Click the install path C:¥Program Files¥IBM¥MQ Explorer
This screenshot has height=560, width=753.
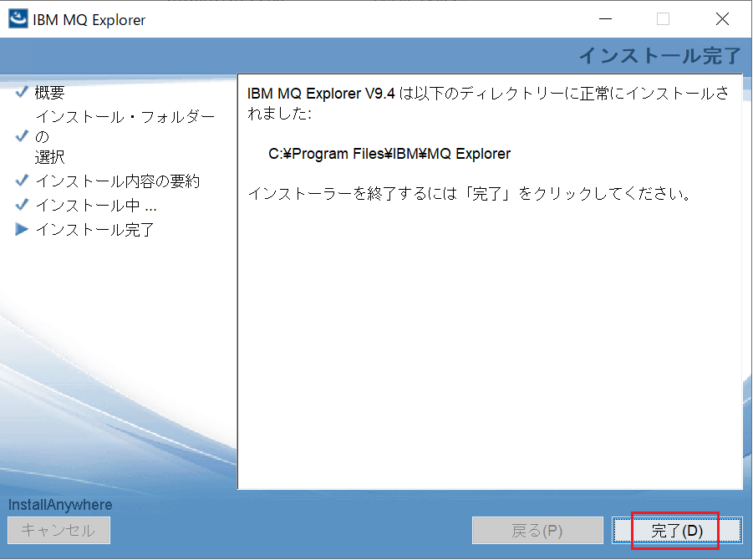click(x=389, y=154)
